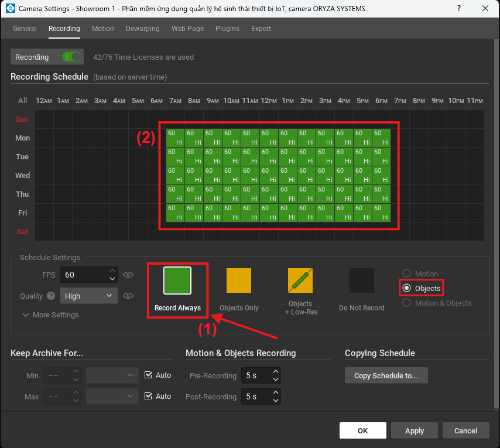Select the Fri row header
This screenshot has height=448, width=500.
22,213
